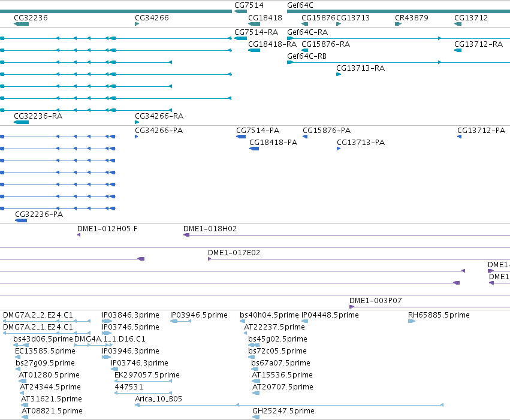Click the CG32236-RA transcript glyph
Screen dimensions: 510x420
pos(22,122)
